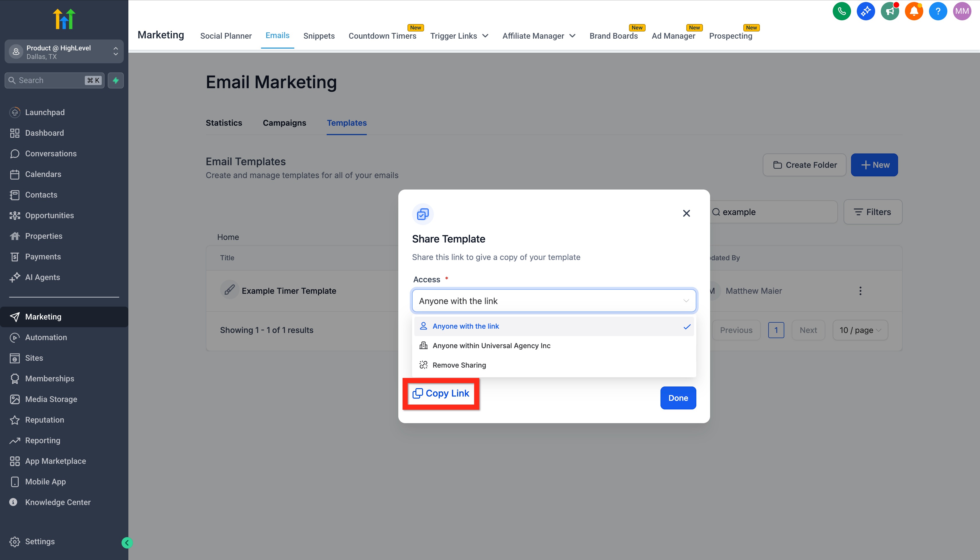Viewport: 980px width, 560px height.
Task: Open the 10 / page selector
Action: pos(860,330)
